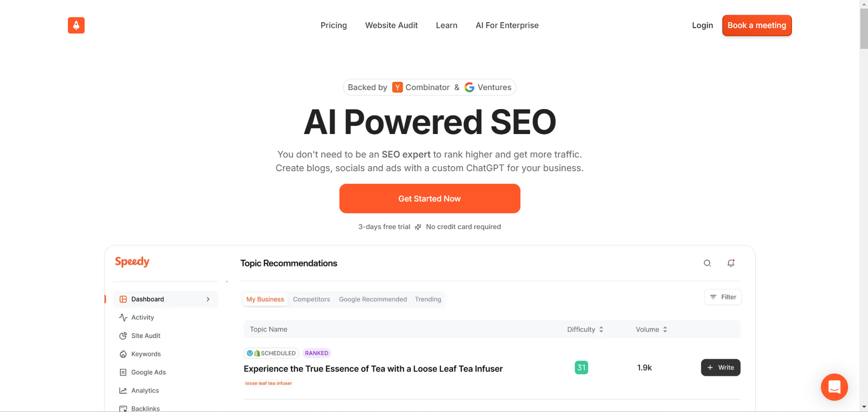868x412 pixels.
Task: Open the chat widget bubble
Action: pos(834,387)
